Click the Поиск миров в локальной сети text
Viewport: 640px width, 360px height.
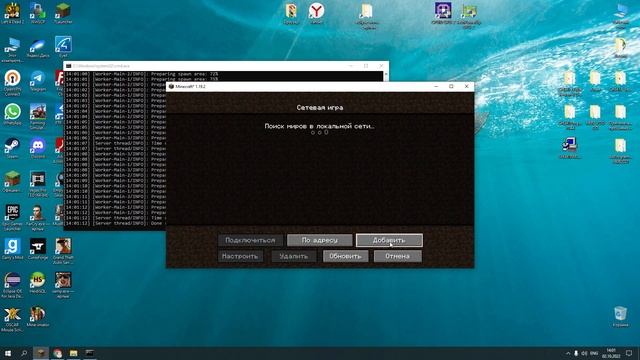tap(319, 126)
